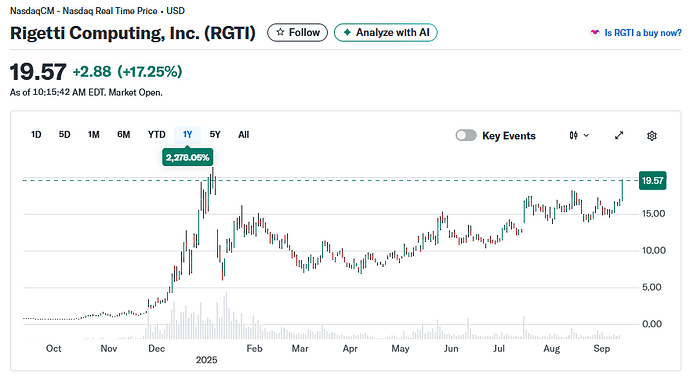Click the Rigetti Computing, Inc. (RGTI) title

coord(133,33)
